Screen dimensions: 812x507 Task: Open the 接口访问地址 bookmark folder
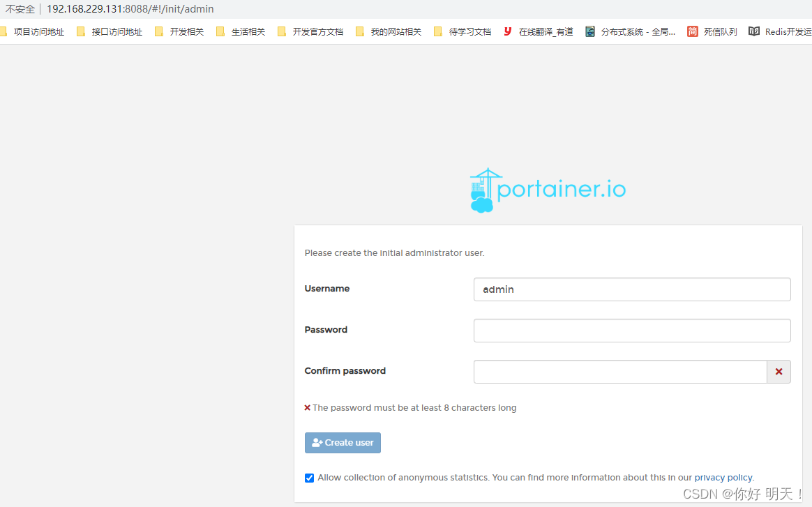pos(110,31)
